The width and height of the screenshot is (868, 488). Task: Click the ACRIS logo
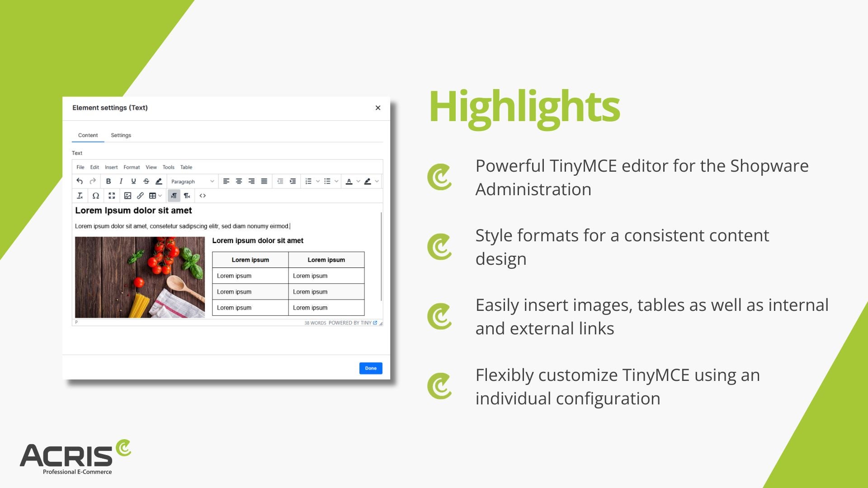pyautogui.click(x=75, y=457)
